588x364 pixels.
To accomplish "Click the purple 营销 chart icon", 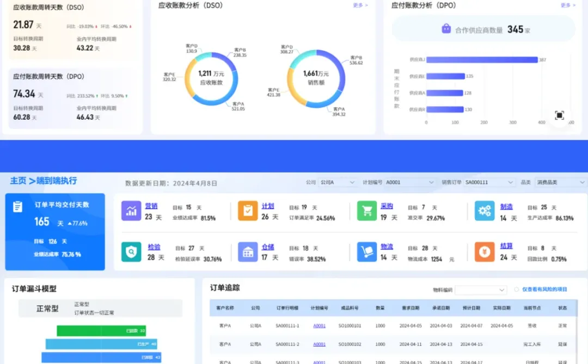I will [131, 211].
